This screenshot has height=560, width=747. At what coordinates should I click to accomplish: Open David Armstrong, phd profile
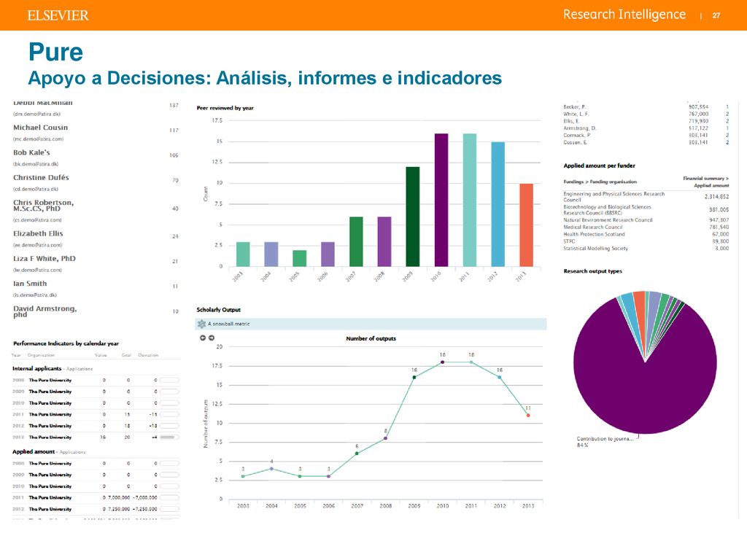[44, 311]
